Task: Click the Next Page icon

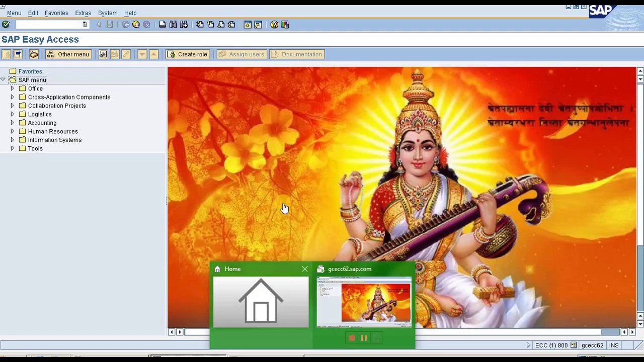Action: click(221, 25)
